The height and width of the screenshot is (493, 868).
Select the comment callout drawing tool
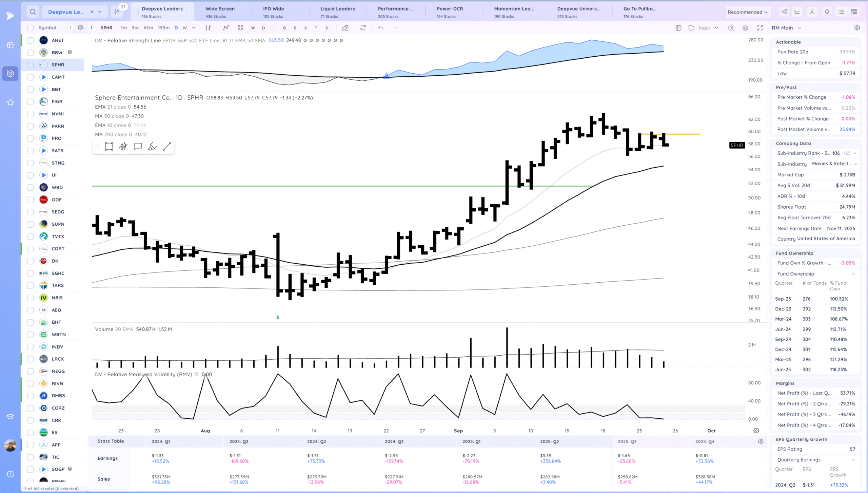coord(138,147)
